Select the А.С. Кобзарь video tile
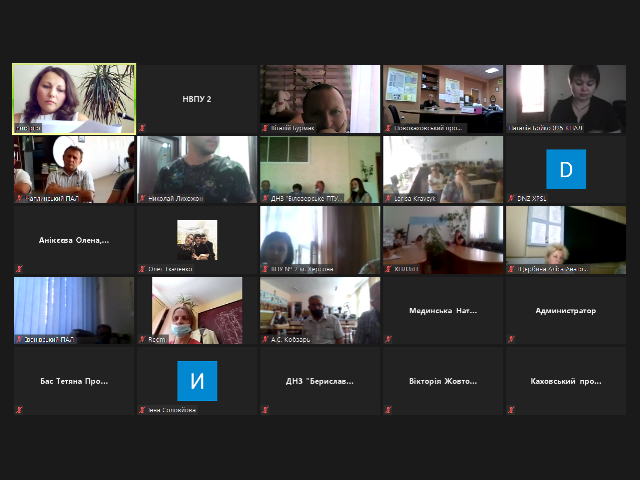The image size is (640, 480). 320,309
